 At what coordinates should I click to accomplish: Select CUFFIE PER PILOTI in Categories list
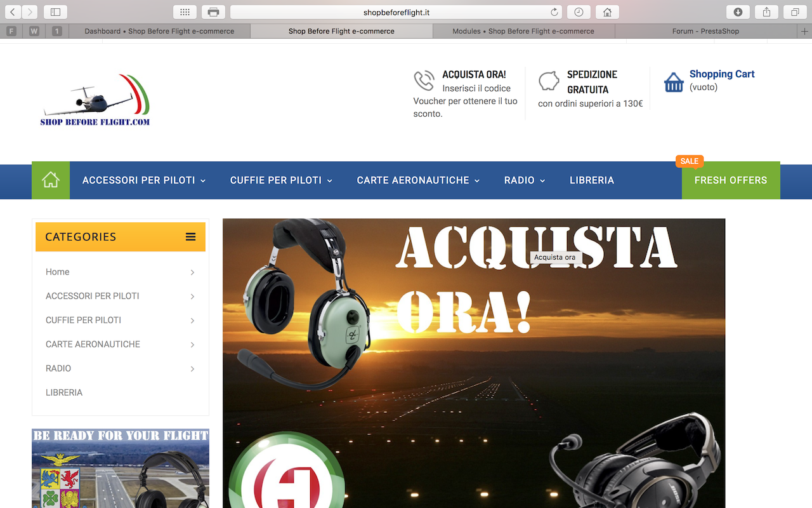click(x=84, y=320)
